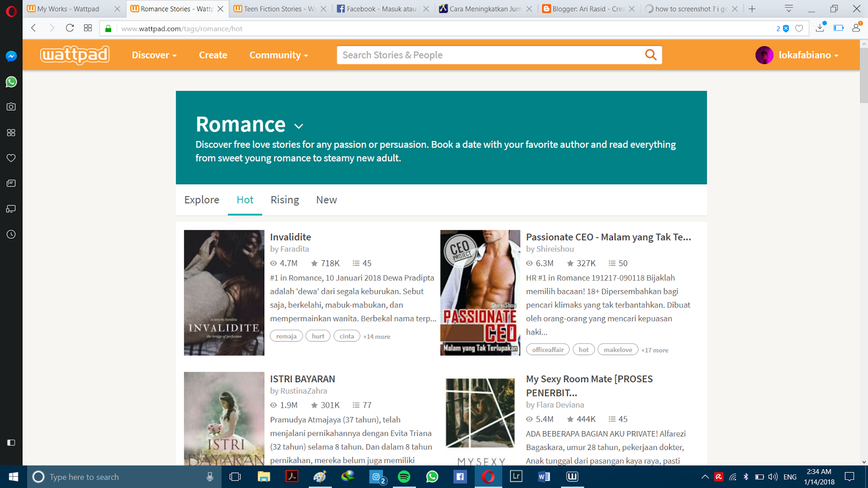Switch to Explore tab
868x488 pixels.
coord(202,200)
